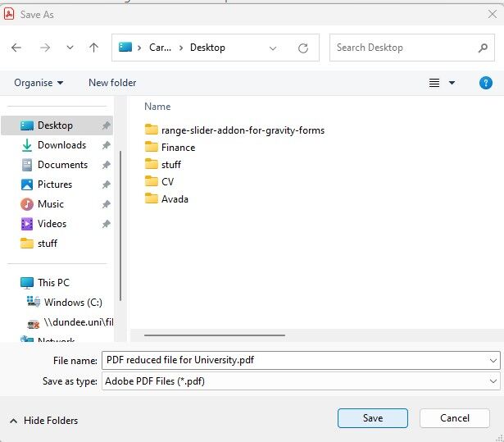Click the pin icon beside Pictures

point(106,185)
